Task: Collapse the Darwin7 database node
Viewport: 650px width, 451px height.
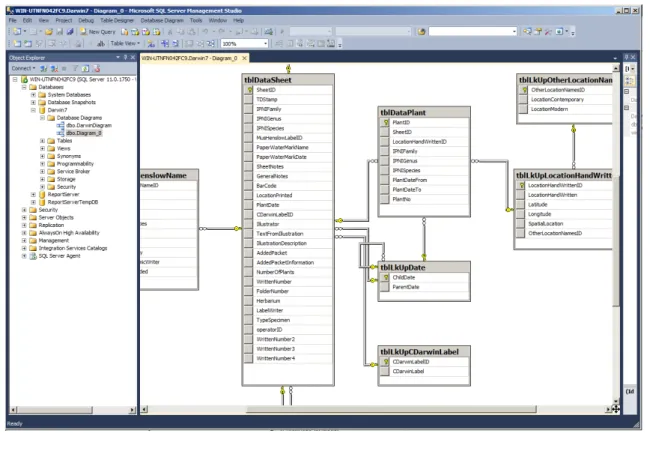Action: (x=33, y=110)
